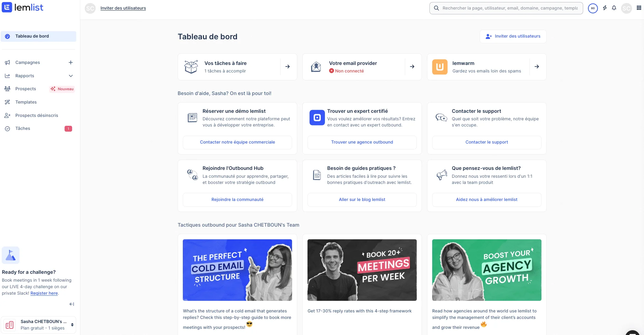Click 'Get 17-30% reply rates' description text
The height and width of the screenshot is (335, 644).
click(359, 311)
